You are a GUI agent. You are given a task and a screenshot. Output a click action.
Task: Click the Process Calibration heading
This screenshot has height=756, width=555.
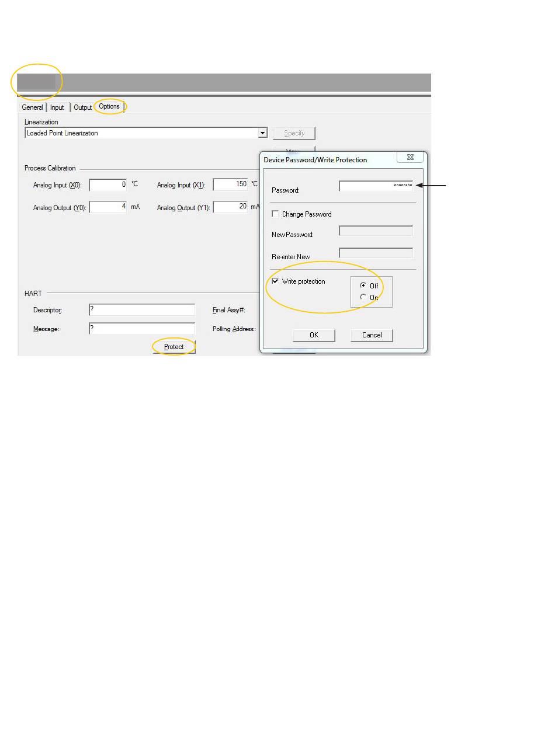(x=50, y=168)
